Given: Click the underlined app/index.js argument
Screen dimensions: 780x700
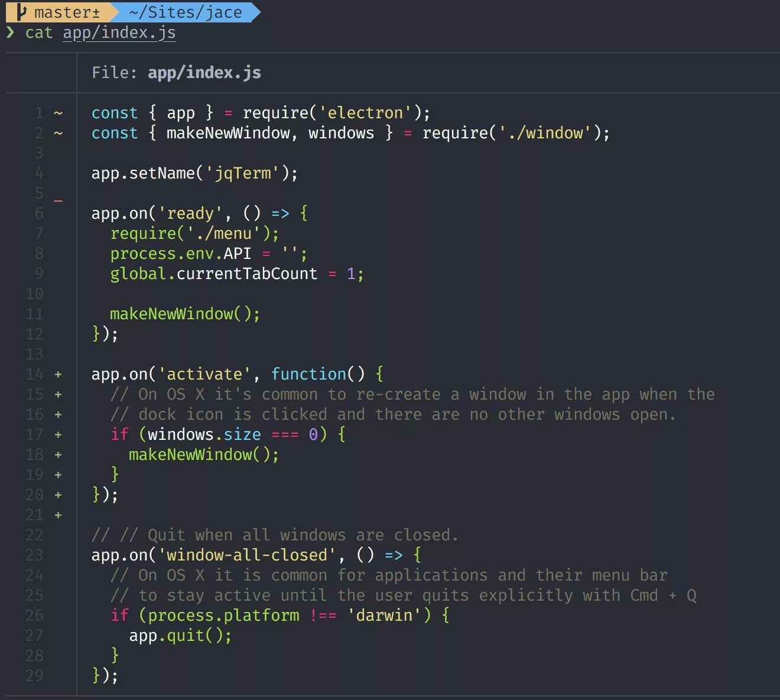Looking at the screenshot, I should point(119,33).
